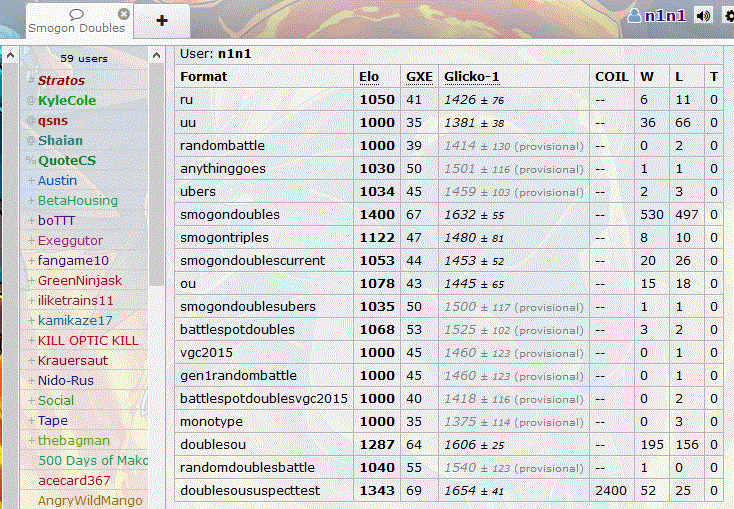Close the Smogon Doubles room tab
734x509 pixels.
[123, 14]
